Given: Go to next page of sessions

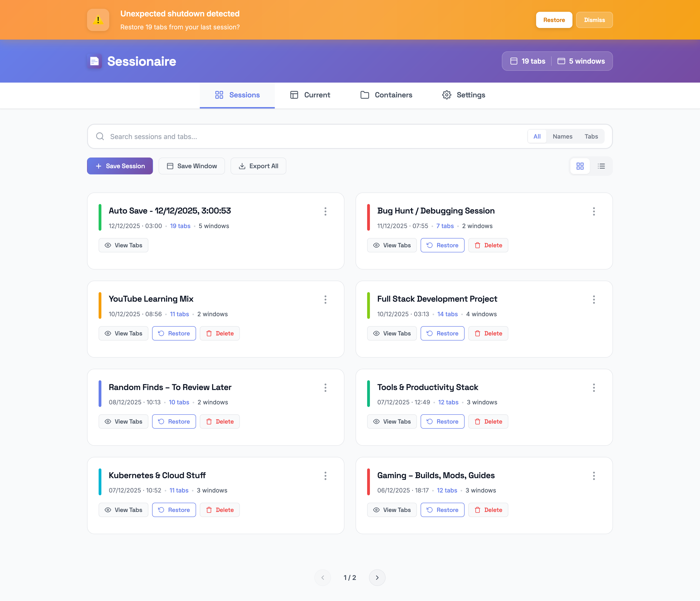Looking at the screenshot, I should [377, 577].
